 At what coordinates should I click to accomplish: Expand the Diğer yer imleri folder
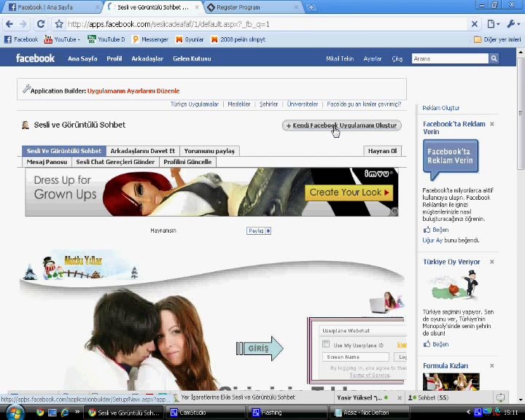pos(497,39)
